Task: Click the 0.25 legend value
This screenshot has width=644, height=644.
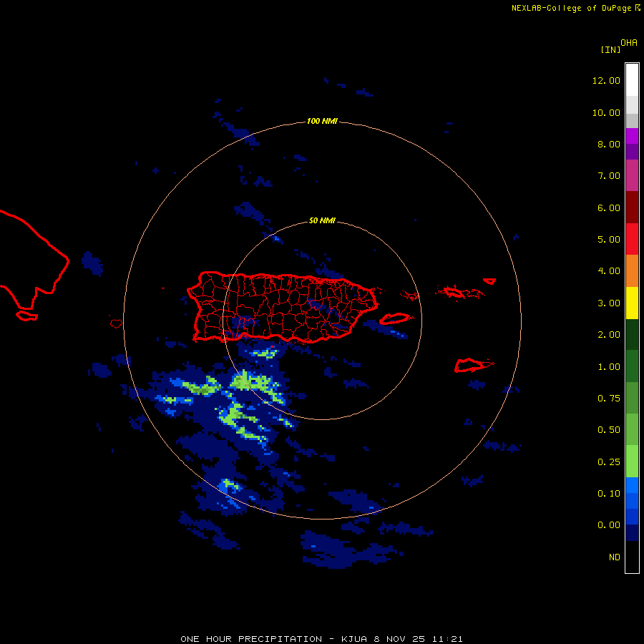Action: [x=609, y=462]
